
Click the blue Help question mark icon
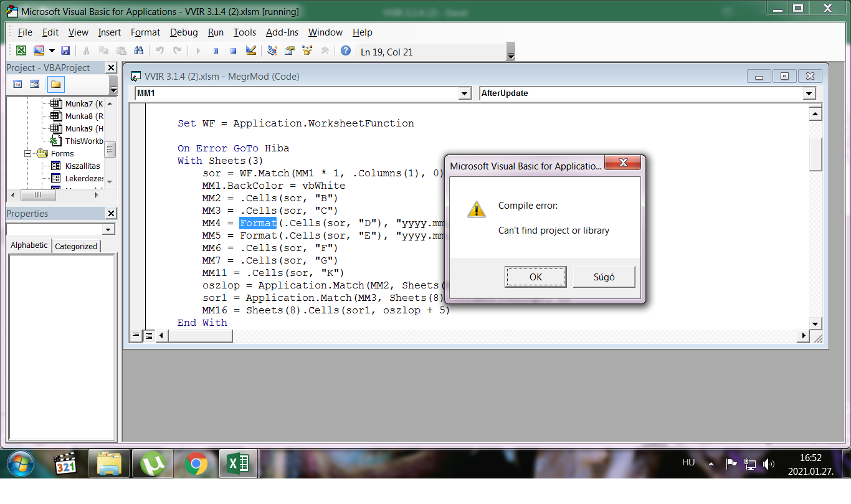[346, 51]
